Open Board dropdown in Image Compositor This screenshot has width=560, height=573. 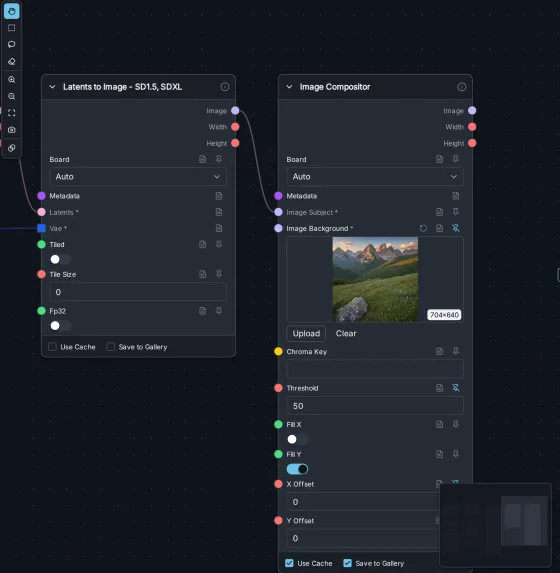375,177
